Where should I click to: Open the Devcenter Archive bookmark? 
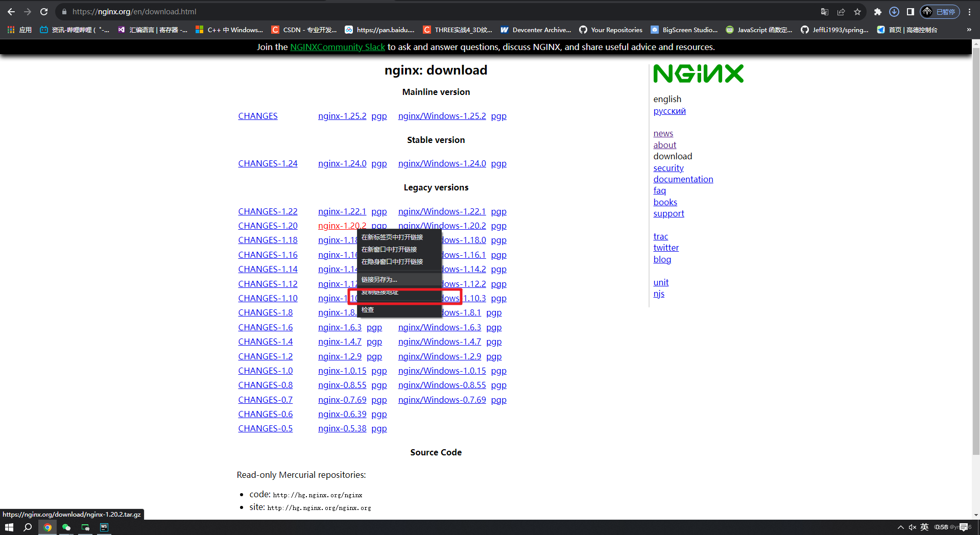tap(536, 30)
